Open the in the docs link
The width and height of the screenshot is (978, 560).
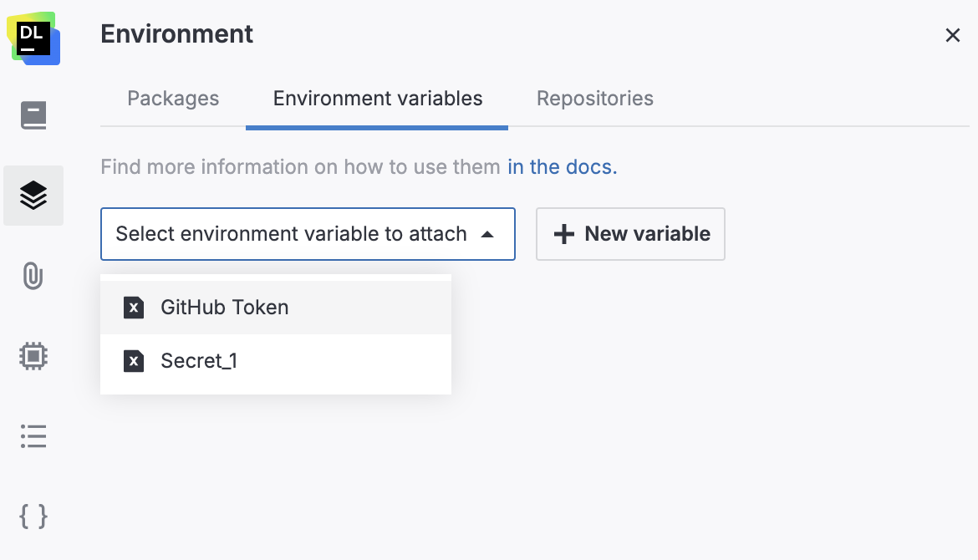tap(561, 166)
